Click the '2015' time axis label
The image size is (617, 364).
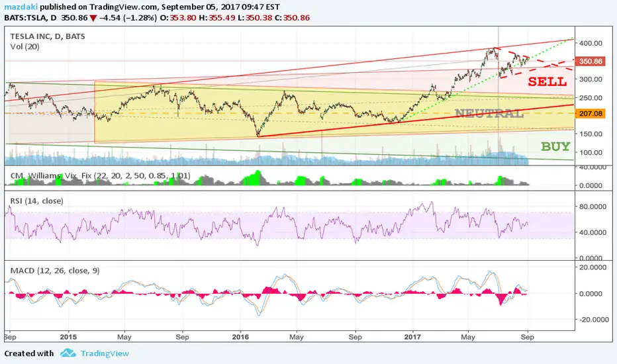(68, 338)
